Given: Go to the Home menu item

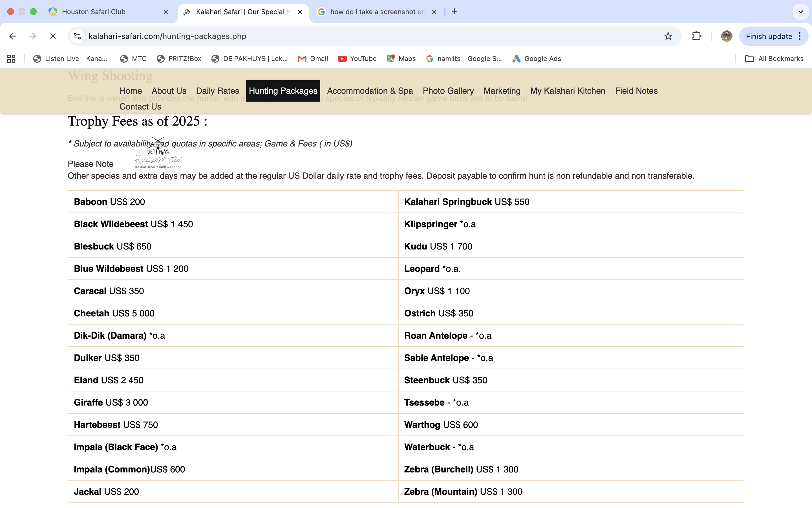Looking at the screenshot, I should point(131,91).
